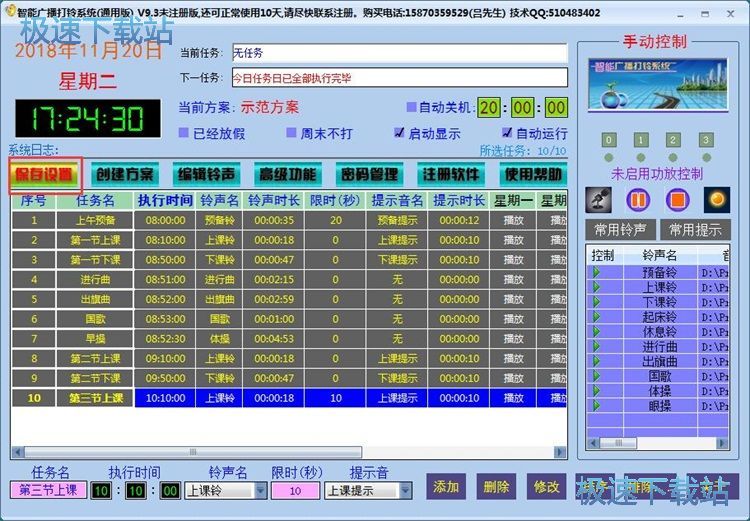Play the 国歌 ringtone arrow in list
This screenshot has width=750, height=521.
[x=596, y=376]
